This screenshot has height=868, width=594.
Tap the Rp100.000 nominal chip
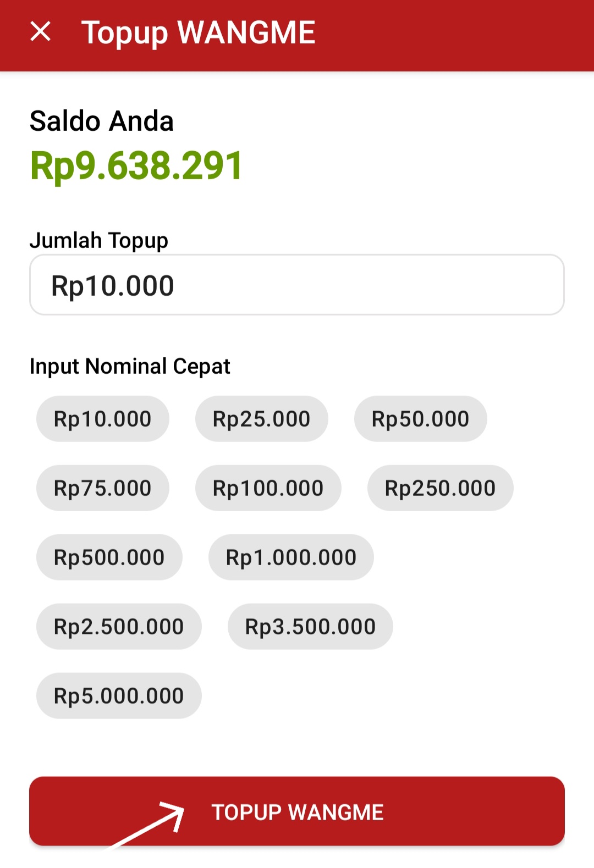tap(268, 488)
